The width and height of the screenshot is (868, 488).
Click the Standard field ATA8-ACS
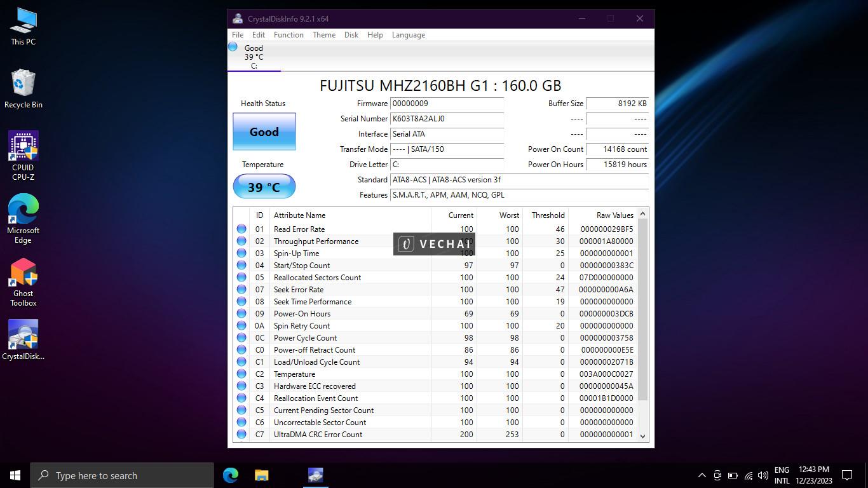pyautogui.click(x=519, y=180)
